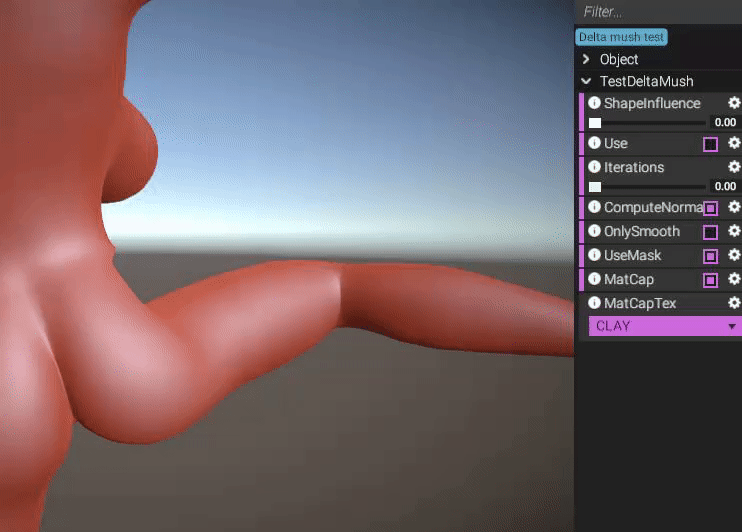Click the OnlySmooth info icon
The width and height of the screenshot is (742, 532).
tap(594, 231)
